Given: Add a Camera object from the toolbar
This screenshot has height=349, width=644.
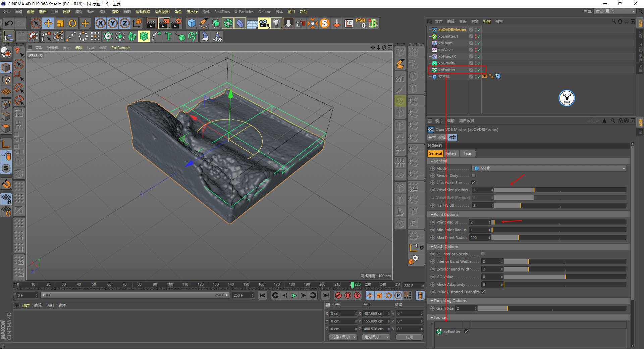Looking at the screenshot, I should [x=264, y=23].
